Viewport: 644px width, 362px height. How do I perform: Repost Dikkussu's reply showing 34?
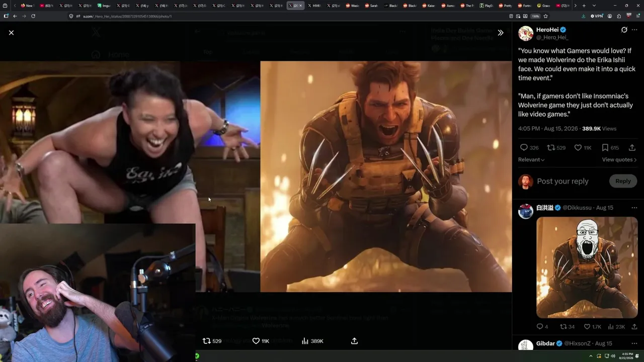[x=563, y=327]
